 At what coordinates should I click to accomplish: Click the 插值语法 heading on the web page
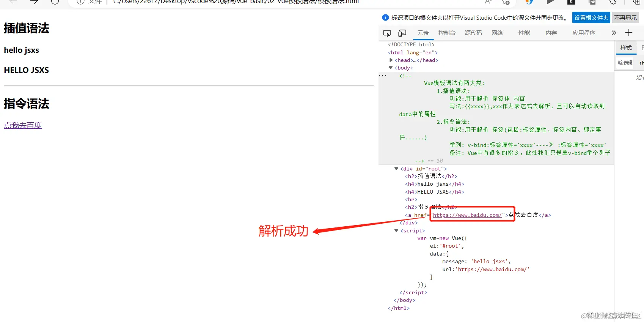27,28
